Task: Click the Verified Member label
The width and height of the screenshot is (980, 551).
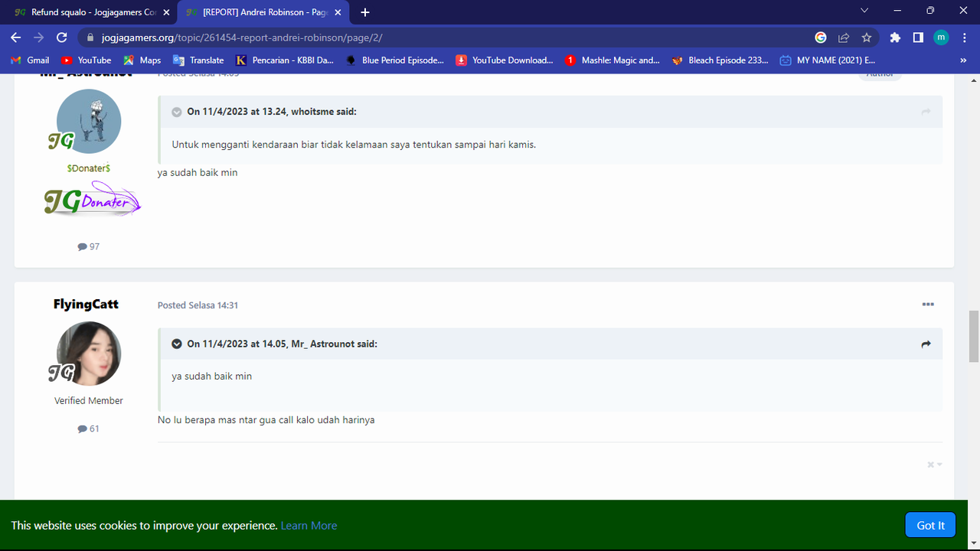Action: click(x=89, y=401)
